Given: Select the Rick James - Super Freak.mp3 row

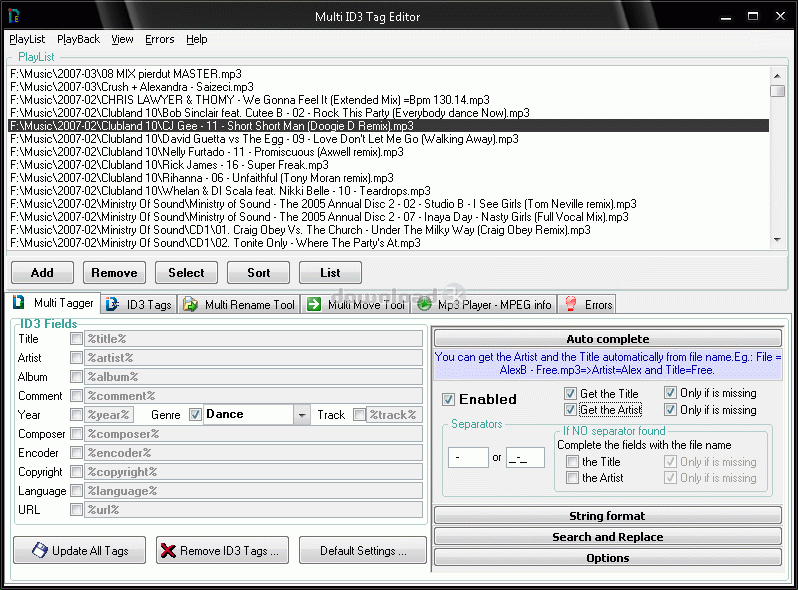Looking at the screenshot, I should click(x=388, y=165).
